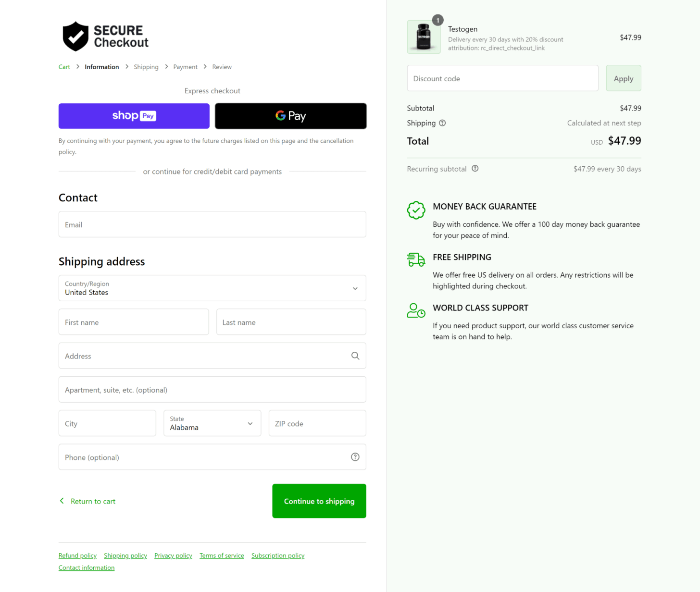Open the Country/Region dropdown
Image resolution: width=700 pixels, height=592 pixels.
212,288
